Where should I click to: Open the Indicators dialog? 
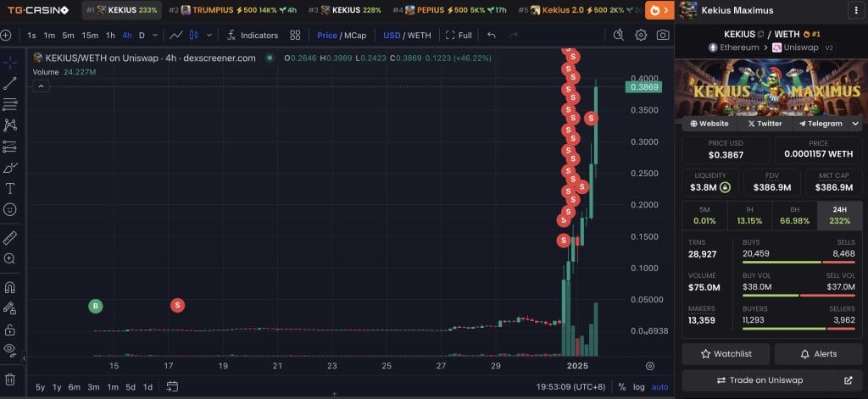(253, 36)
